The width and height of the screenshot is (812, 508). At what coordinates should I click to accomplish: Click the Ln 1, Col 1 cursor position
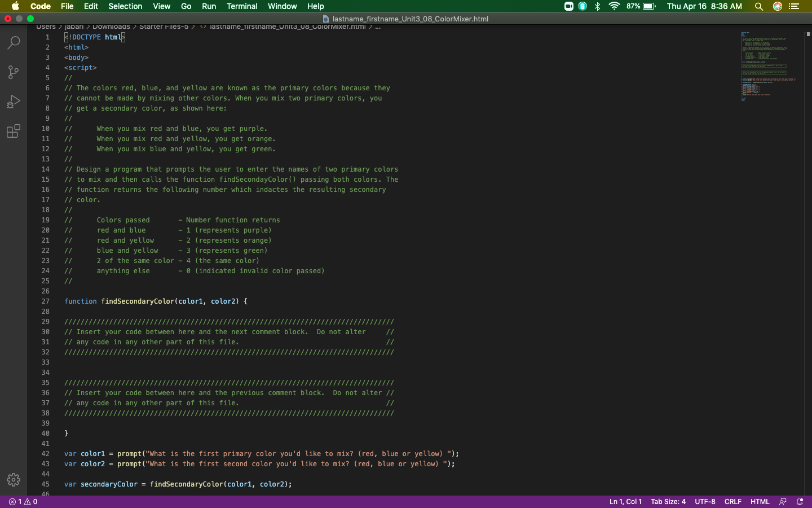(x=625, y=502)
